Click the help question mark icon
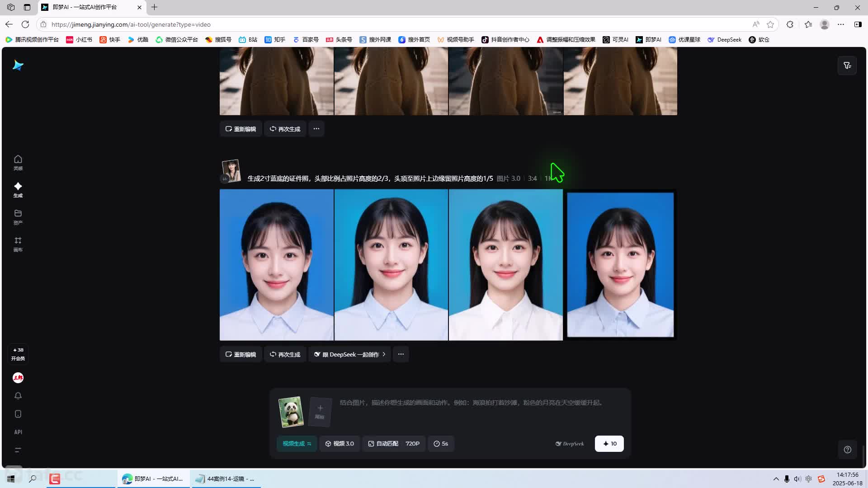 pos(848,450)
